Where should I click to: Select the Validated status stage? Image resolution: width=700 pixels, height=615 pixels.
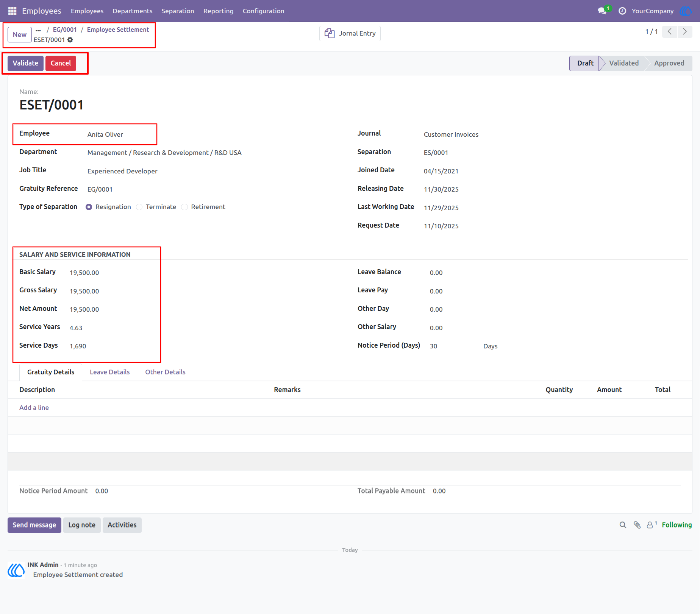[x=624, y=63]
